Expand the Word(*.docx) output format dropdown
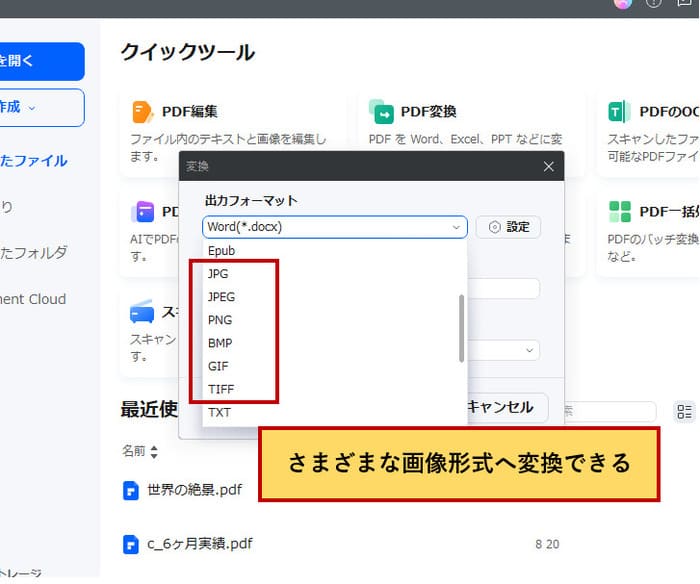 [456, 227]
